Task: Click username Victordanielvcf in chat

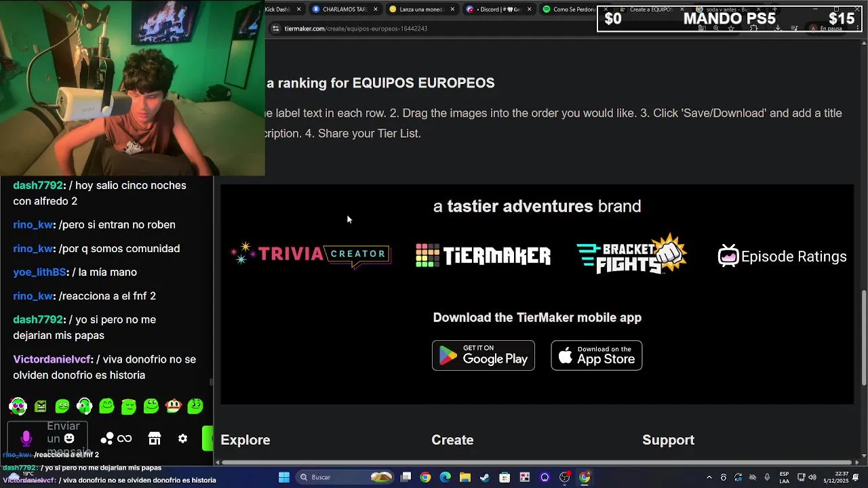Action: 53,359
